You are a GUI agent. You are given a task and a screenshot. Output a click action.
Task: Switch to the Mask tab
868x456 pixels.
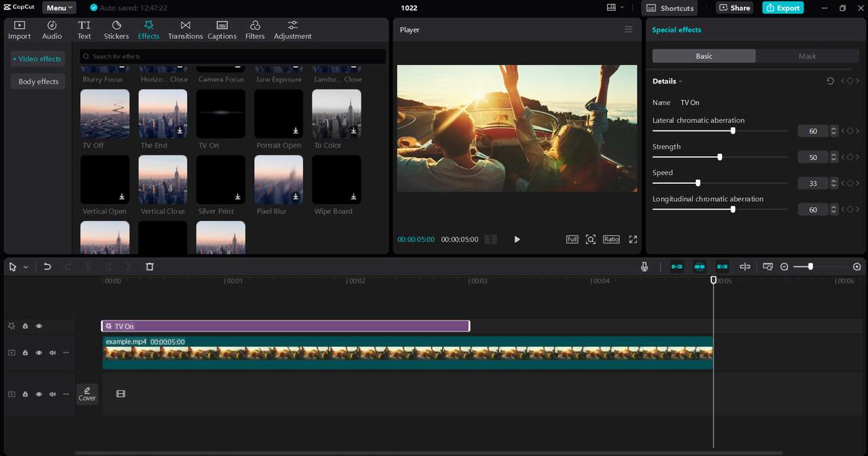pos(807,56)
